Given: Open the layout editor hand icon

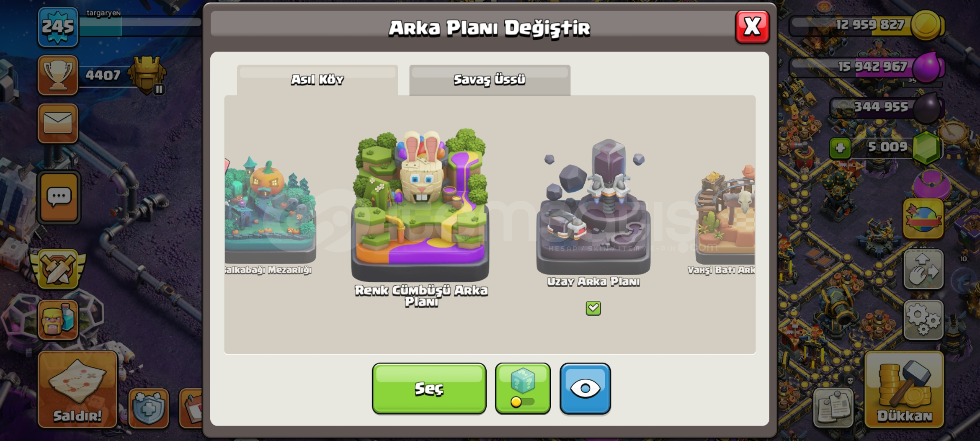Looking at the screenshot, I should click(x=923, y=270).
